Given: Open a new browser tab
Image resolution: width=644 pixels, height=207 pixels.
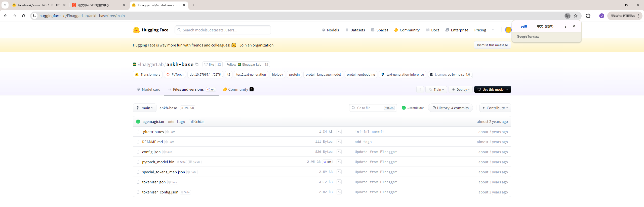Looking at the screenshot, I should 193,5.
